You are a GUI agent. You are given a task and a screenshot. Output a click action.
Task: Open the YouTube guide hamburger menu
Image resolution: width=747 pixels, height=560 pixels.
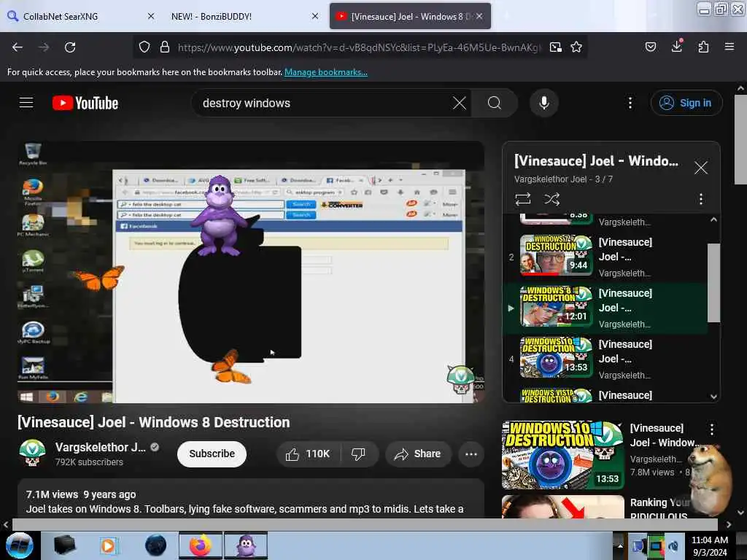pyautogui.click(x=26, y=102)
